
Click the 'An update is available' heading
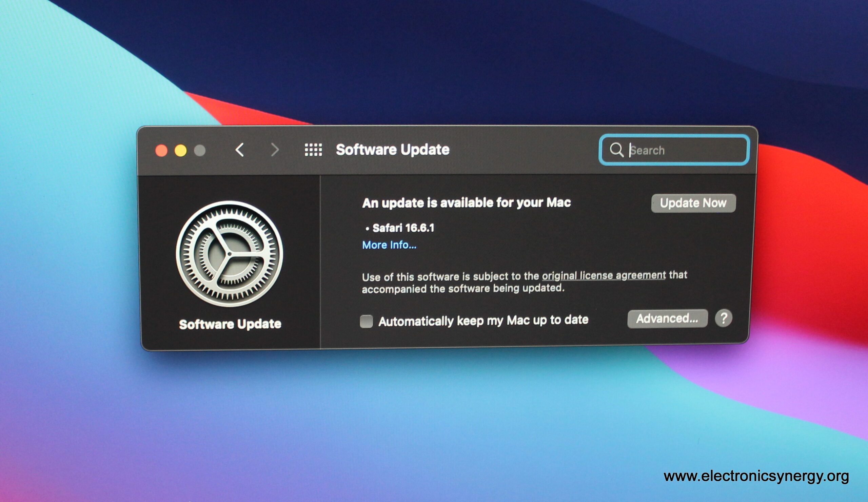(x=466, y=203)
